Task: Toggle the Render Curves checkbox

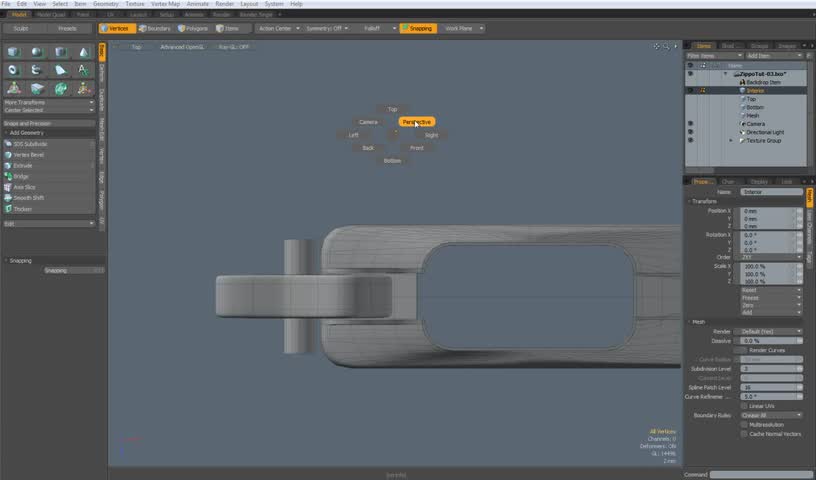Action: click(744, 350)
